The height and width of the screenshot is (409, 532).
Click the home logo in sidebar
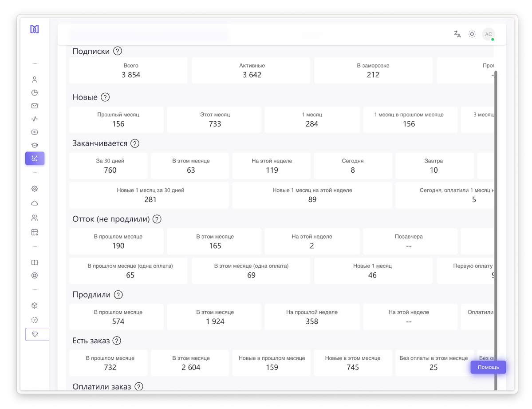35,29
